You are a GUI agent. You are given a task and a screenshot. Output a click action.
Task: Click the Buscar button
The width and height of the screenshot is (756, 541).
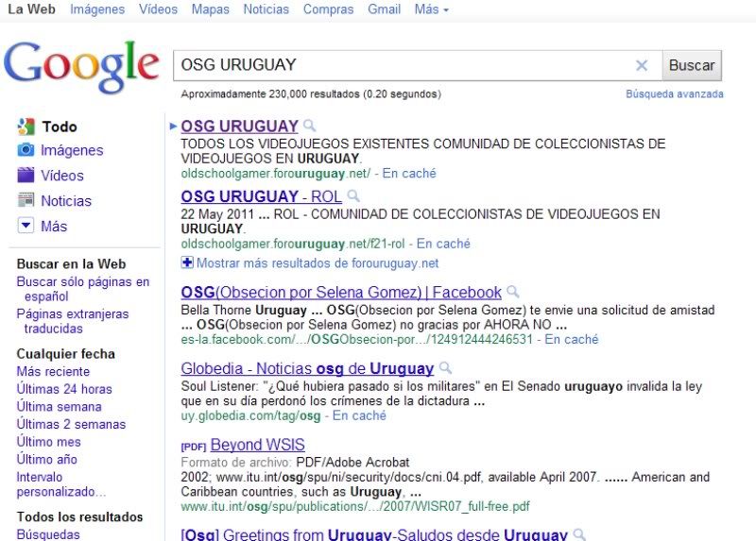(692, 65)
